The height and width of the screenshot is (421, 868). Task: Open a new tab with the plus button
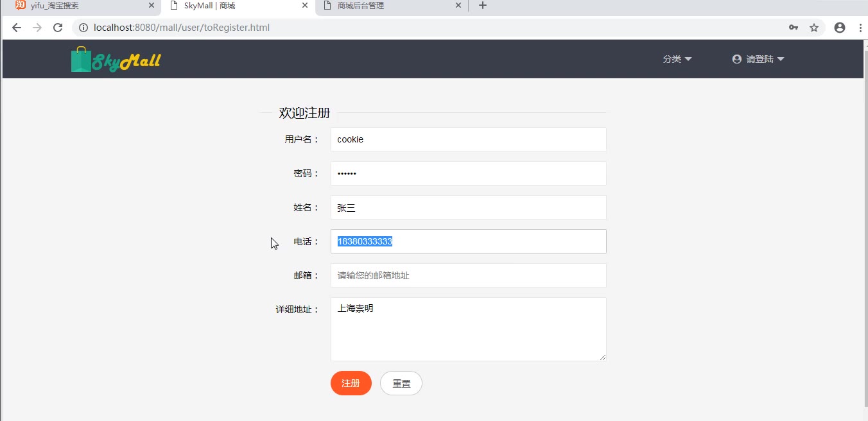tap(483, 6)
